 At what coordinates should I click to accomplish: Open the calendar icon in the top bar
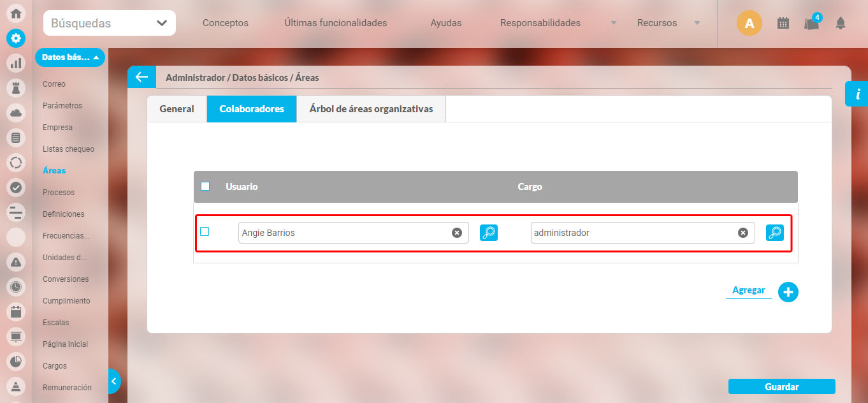[783, 23]
